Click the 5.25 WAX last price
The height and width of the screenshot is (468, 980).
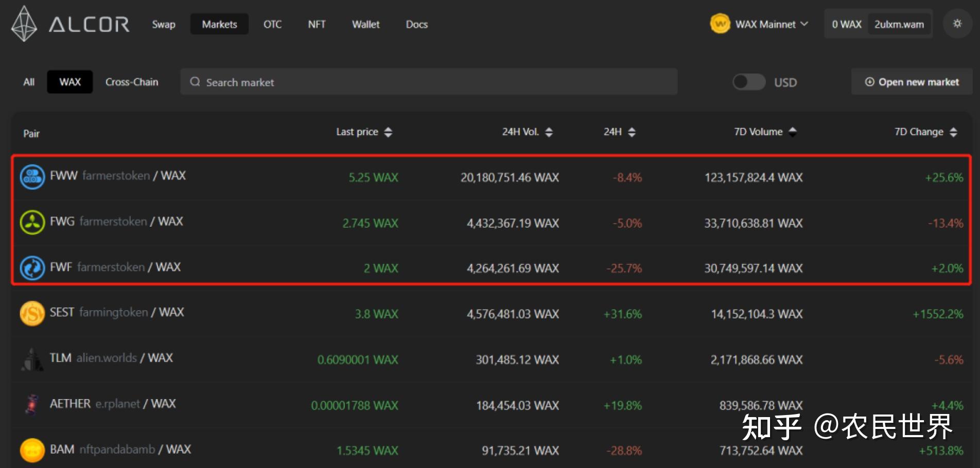point(374,177)
